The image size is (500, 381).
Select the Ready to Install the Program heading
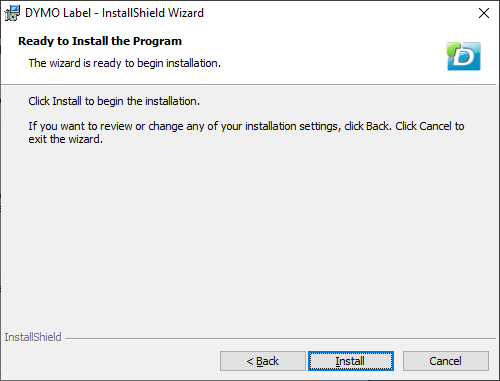pyautogui.click(x=100, y=41)
